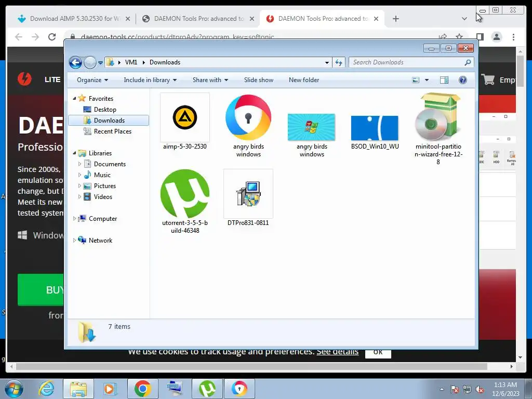Toggle the preview pane icon
This screenshot has width=532, height=399.
(444, 80)
